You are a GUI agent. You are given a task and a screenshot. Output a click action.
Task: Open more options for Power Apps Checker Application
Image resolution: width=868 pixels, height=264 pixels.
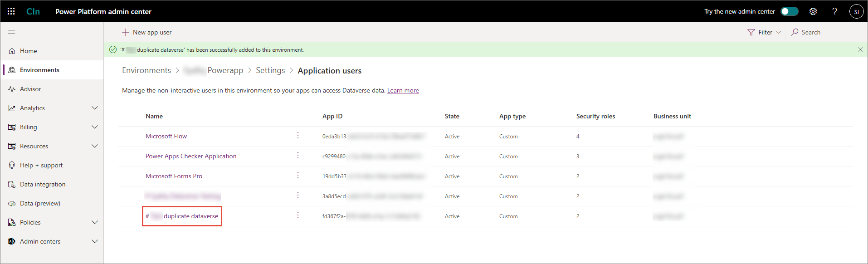(298, 155)
